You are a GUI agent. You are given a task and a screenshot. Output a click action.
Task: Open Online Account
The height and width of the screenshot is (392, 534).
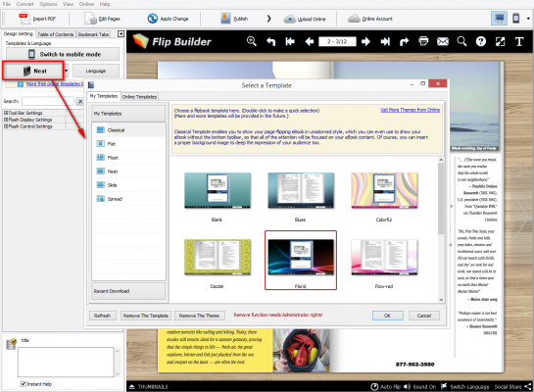(370, 19)
